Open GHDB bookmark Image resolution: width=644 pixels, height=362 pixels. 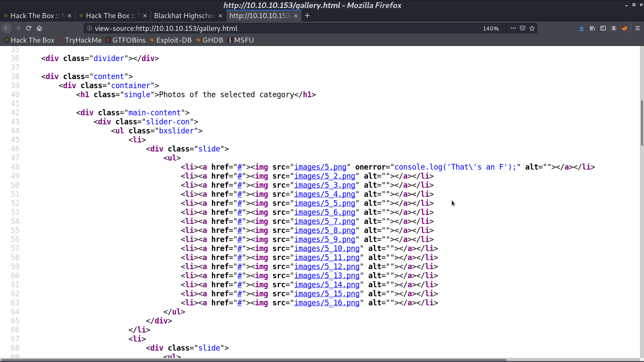coord(210,40)
